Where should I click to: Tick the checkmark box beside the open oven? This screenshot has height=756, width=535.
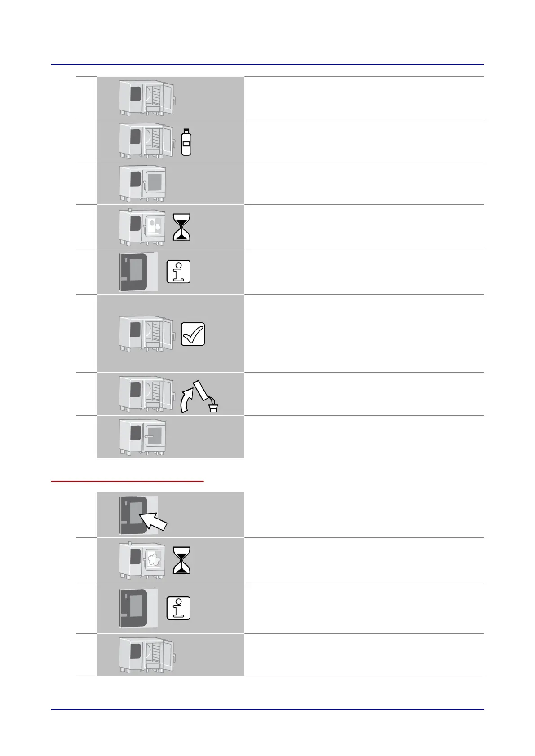pyautogui.click(x=193, y=334)
